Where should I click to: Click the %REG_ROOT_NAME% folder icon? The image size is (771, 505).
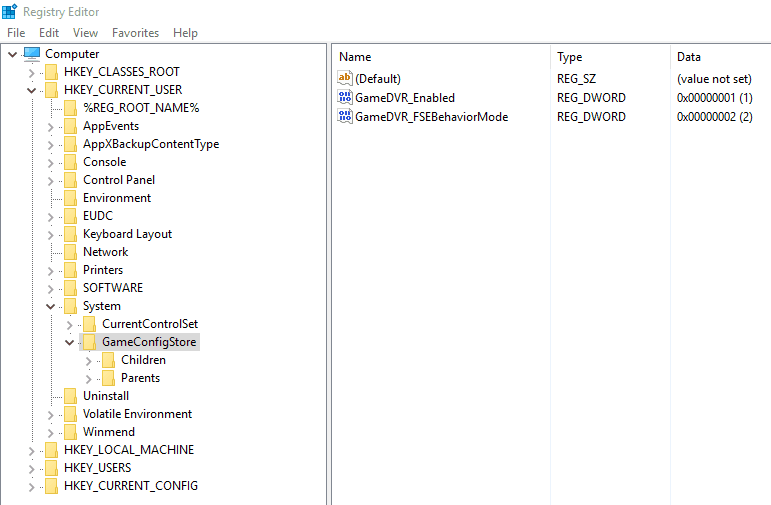[x=71, y=108]
